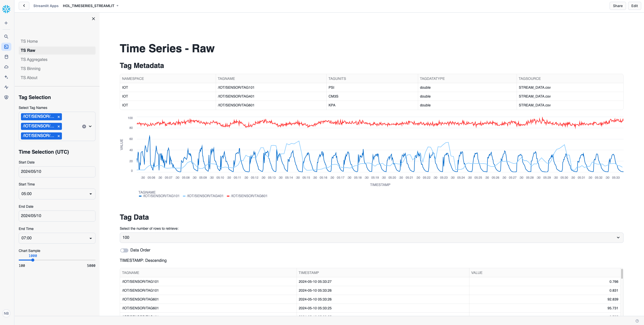Open search in the left sidebar

tap(6, 36)
